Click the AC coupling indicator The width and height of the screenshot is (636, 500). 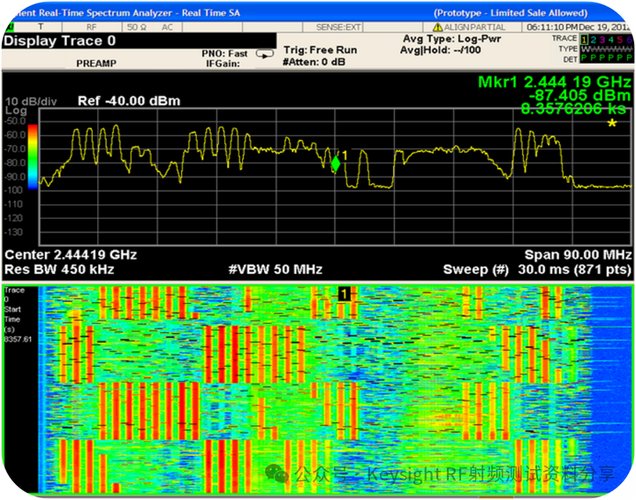167,27
